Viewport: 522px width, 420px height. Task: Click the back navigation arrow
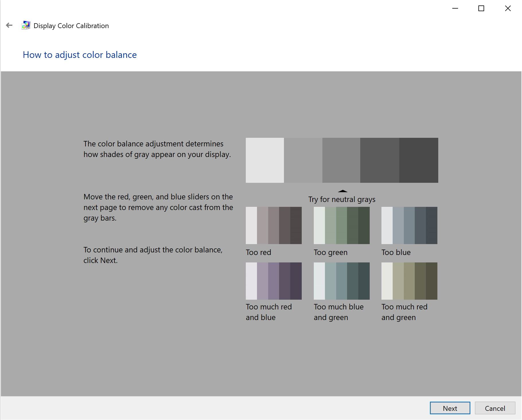pyautogui.click(x=9, y=25)
